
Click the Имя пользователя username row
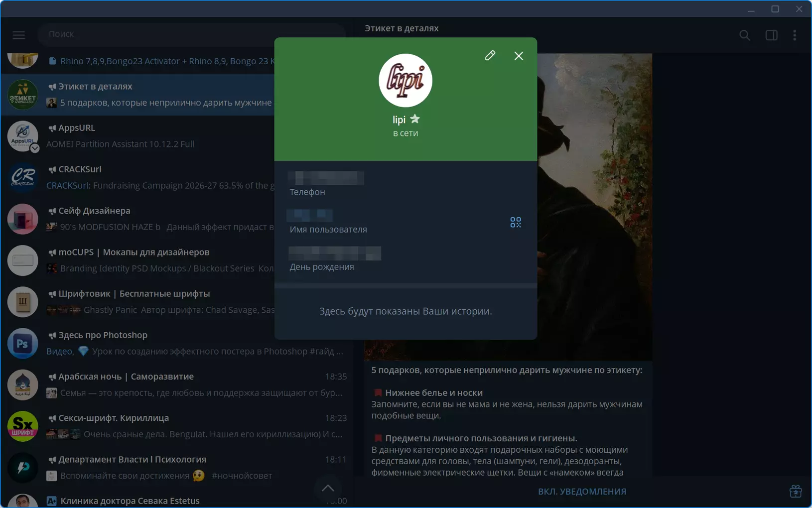point(406,222)
